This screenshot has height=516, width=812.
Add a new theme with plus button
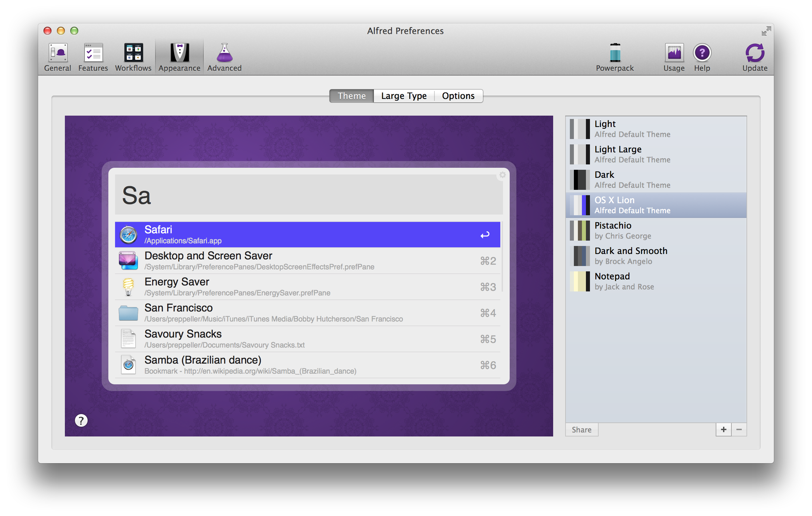pos(723,430)
